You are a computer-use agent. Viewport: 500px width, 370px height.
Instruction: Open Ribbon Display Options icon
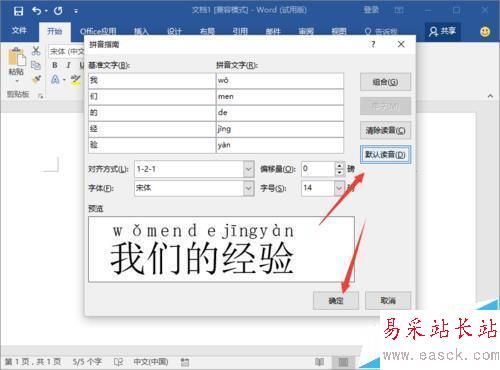pos(399,10)
